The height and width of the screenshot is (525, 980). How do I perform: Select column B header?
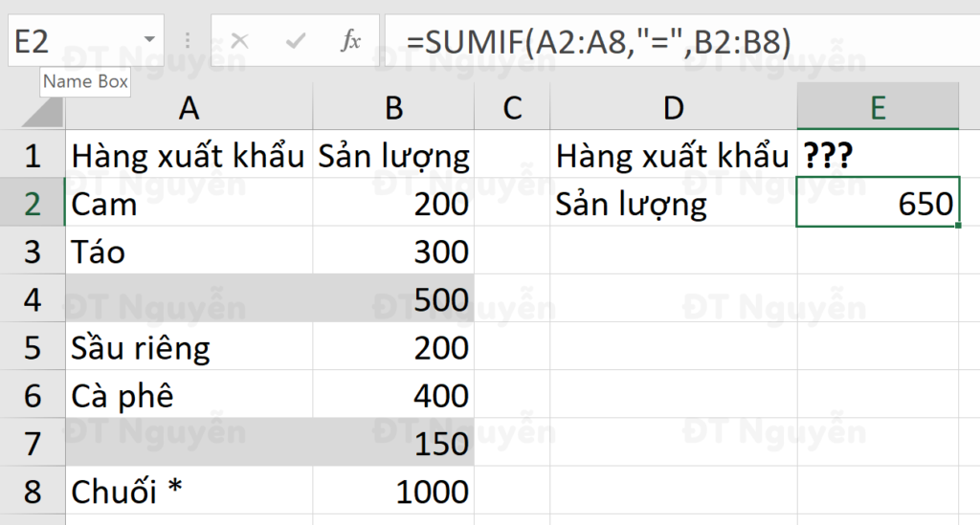[393, 108]
